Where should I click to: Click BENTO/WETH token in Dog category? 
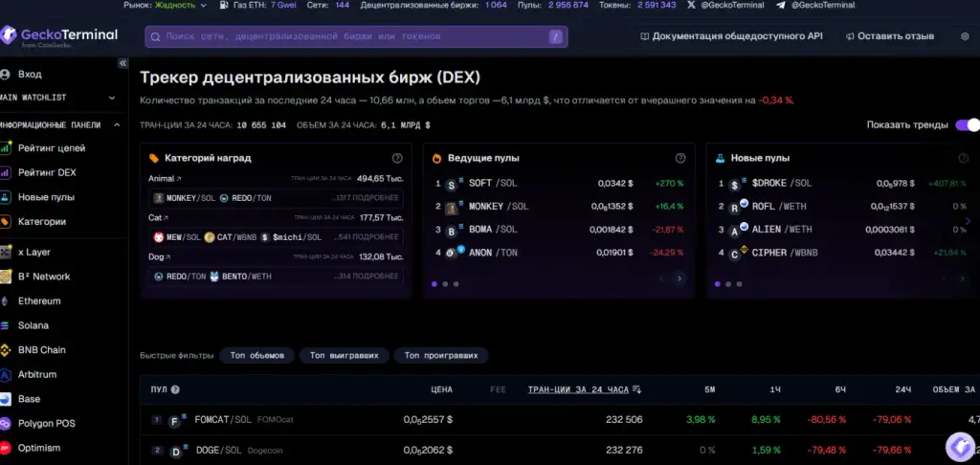240,277
